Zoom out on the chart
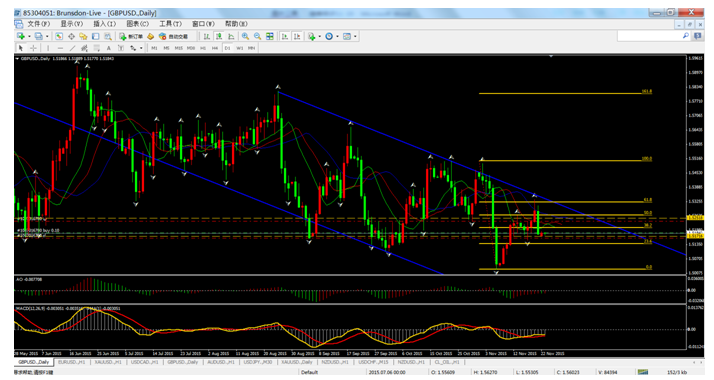The height and width of the screenshot is (380, 714). (258, 36)
